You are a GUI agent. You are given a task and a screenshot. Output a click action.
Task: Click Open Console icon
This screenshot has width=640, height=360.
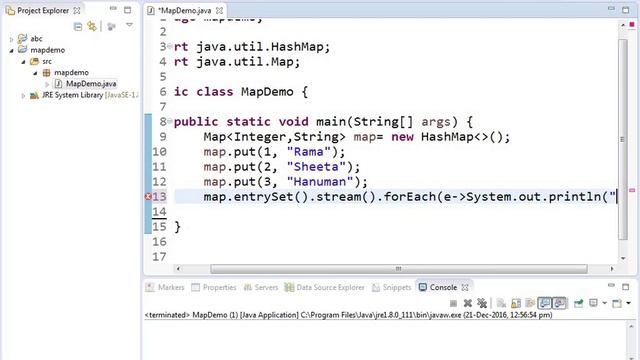click(x=617, y=303)
